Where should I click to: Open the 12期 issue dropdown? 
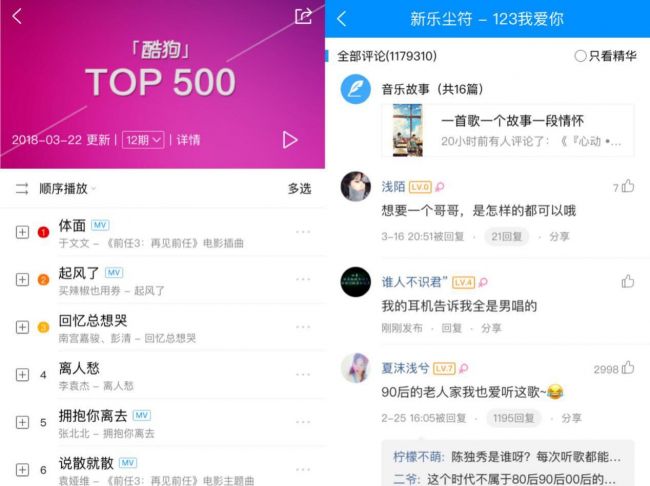coord(143,140)
